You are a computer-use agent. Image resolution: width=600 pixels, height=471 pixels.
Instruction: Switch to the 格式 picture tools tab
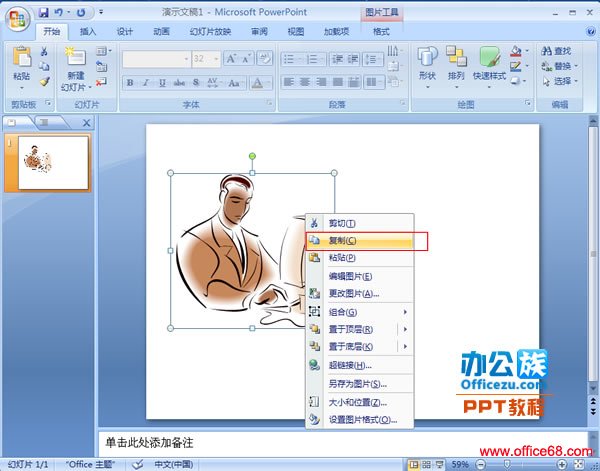[x=381, y=32]
